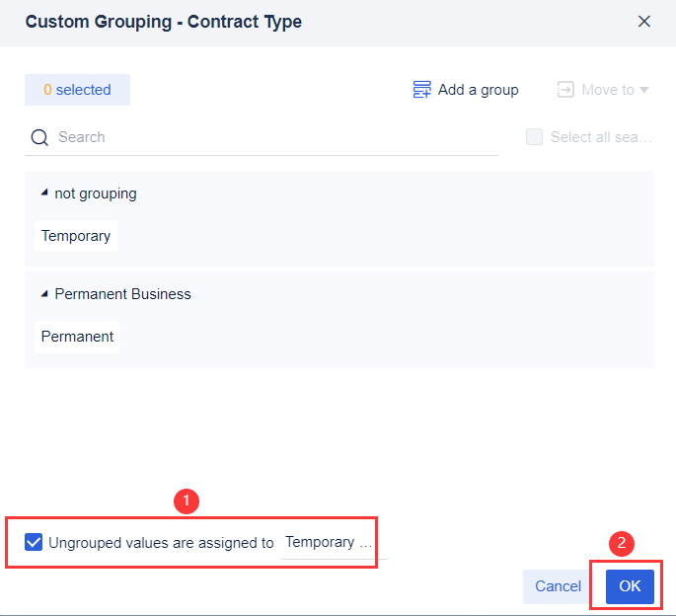Select the Temporary value chip
The width and height of the screenshot is (676, 616).
click(76, 236)
